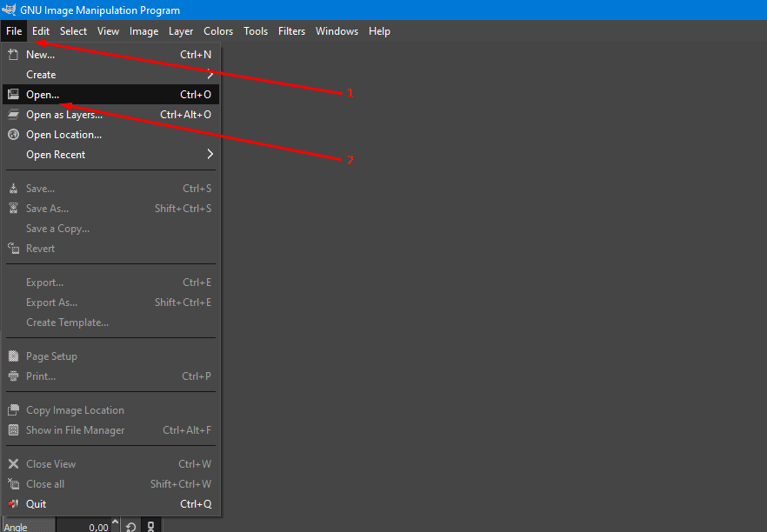
Task: Click the Angle reset icon
Action: [130, 527]
